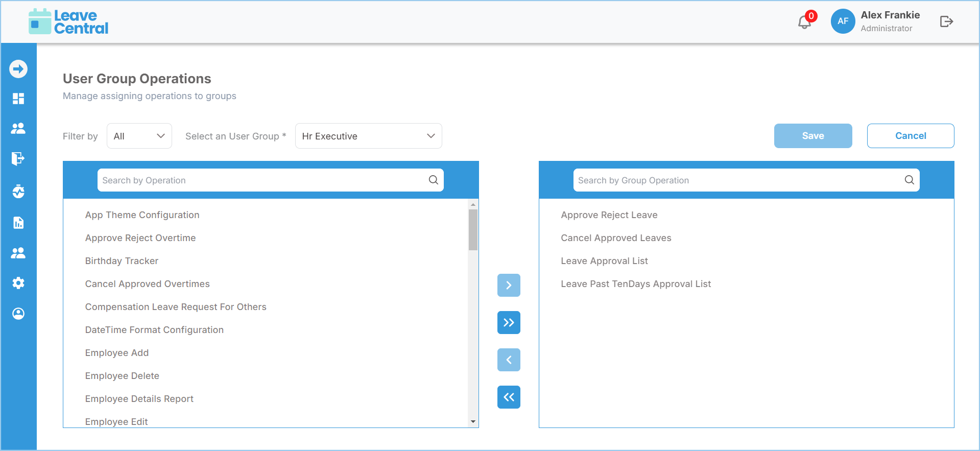This screenshot has width=980, height=451.
Task: Click the Cancel button
Action: (x=911, y=136)
